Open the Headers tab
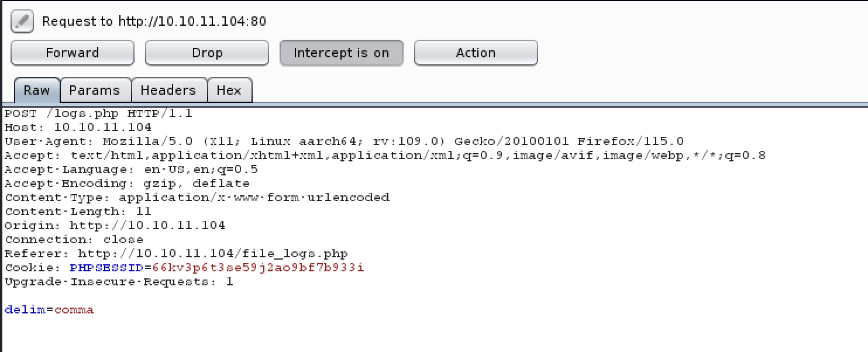Image resolution: width=868 pixels, height=352 pixels. click(168, 91)
